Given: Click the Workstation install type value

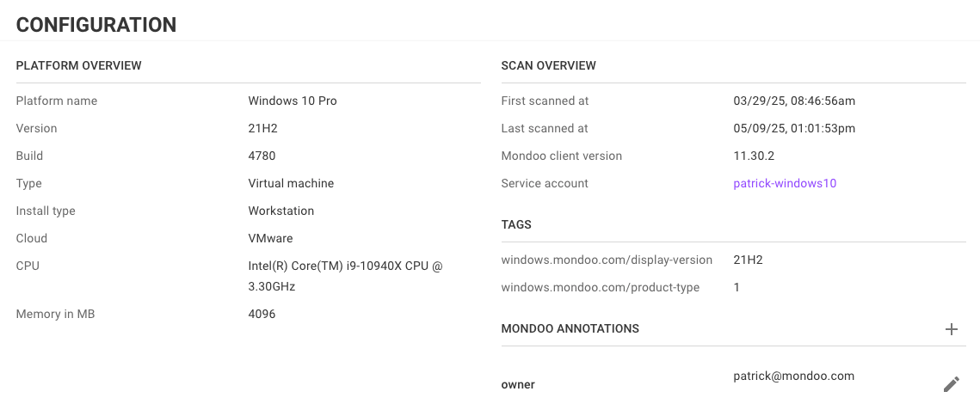Looking at the screenshot, I should coord(281,211).
